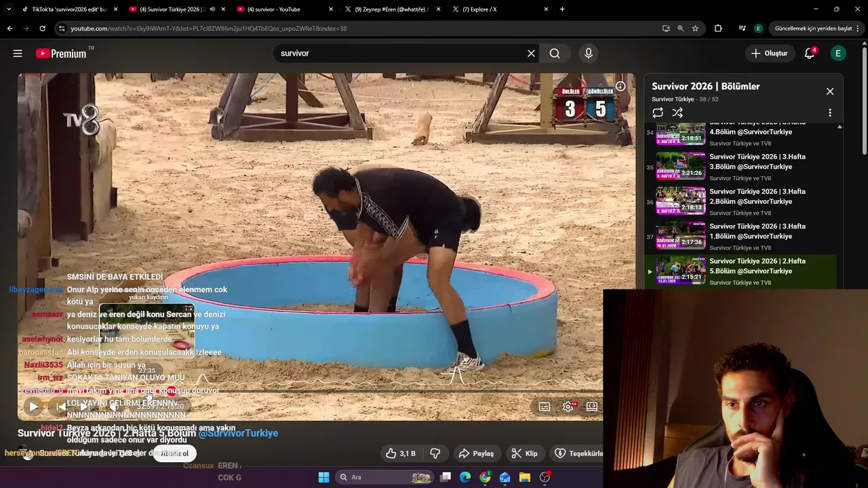
Task: Click the youtube.com address bar
Action: pyautogui.click(x=359, y=28)
